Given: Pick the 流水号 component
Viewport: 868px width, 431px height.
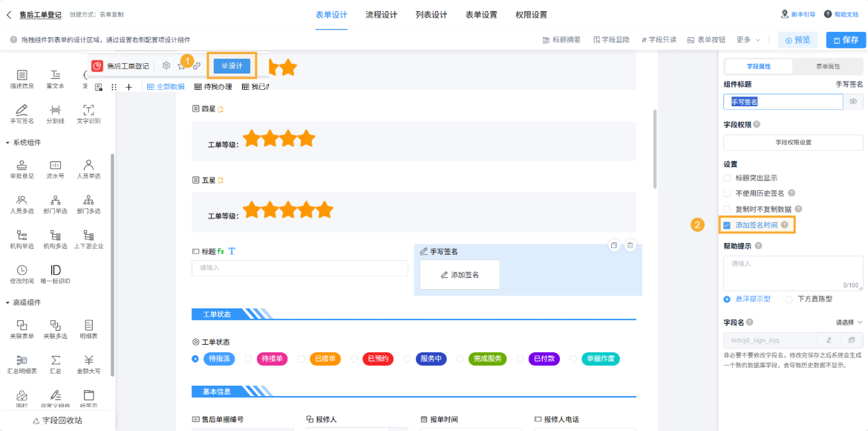Looking at the screenshot, I should point(56,170).
